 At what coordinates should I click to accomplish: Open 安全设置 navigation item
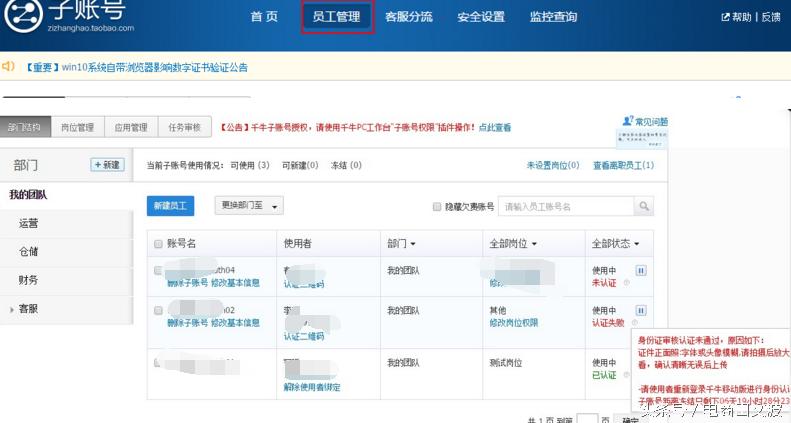point(481,17)
